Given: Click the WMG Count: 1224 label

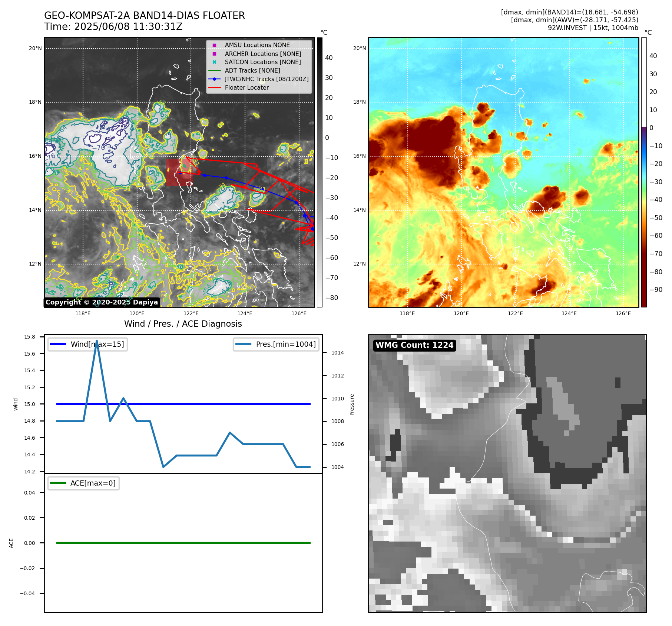Looking at the screenshot, I should [x=414, y=345].
